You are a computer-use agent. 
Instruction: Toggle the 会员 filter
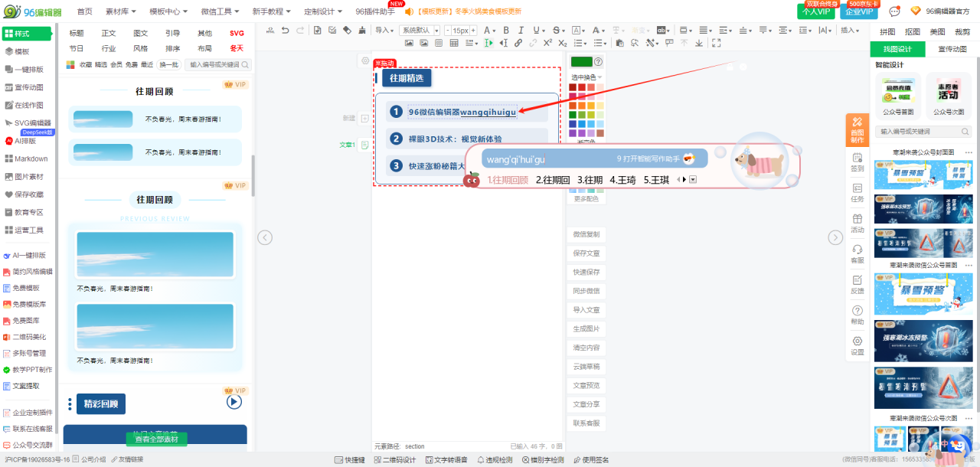click(116, 65)
